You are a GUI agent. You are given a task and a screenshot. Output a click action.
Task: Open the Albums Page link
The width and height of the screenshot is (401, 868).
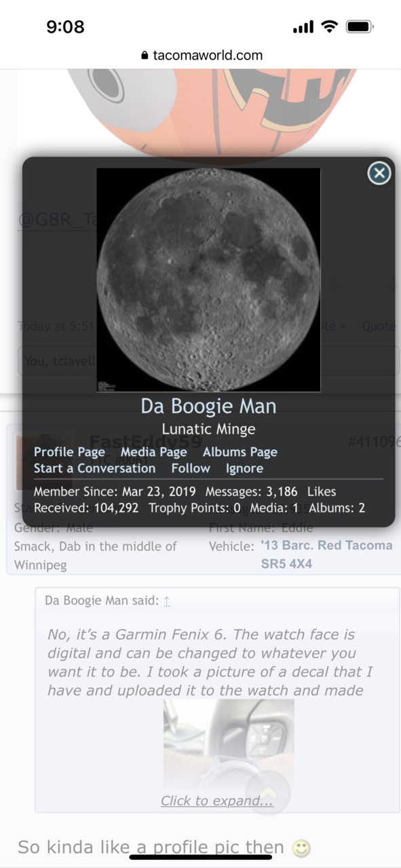tap(240, 452)
